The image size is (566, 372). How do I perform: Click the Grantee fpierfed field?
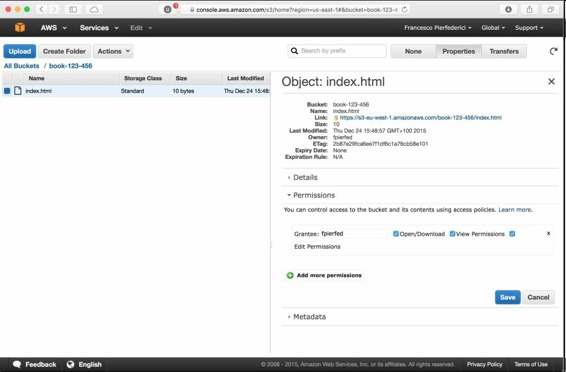pyautogui.click(x=354, y=233)
